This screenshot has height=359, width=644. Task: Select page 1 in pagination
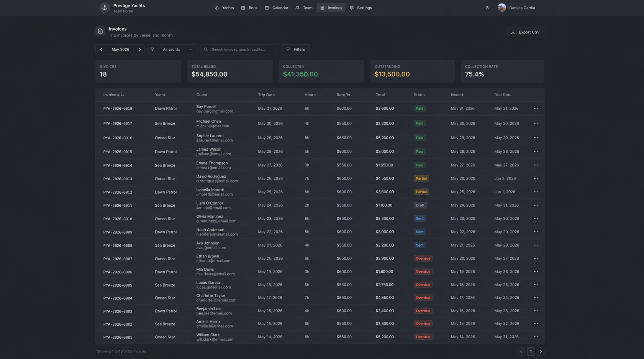click(531, 351)
